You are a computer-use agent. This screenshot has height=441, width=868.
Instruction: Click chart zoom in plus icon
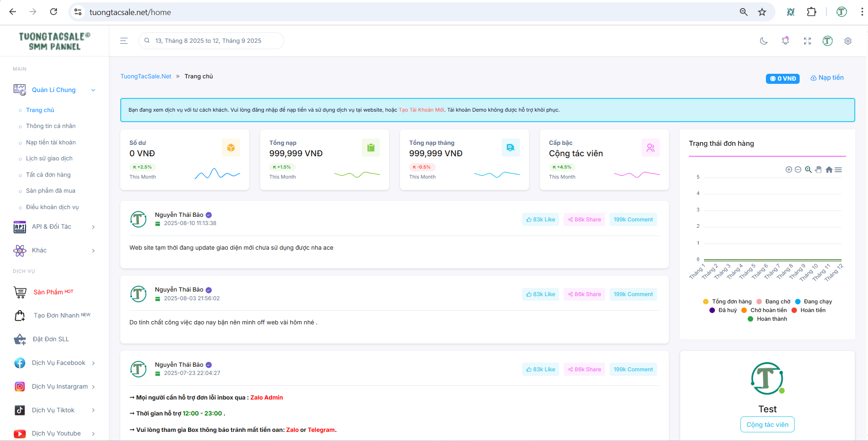coord(789,169)
